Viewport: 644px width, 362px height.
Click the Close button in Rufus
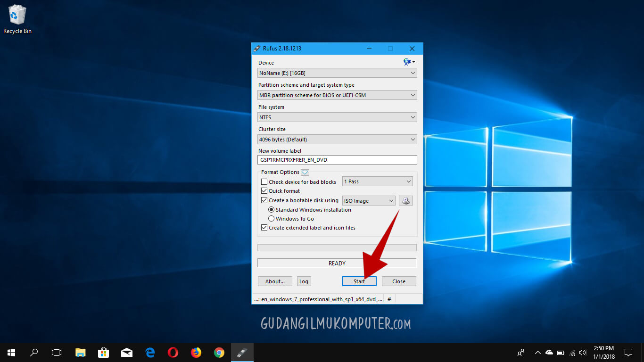tap(399, 281)
